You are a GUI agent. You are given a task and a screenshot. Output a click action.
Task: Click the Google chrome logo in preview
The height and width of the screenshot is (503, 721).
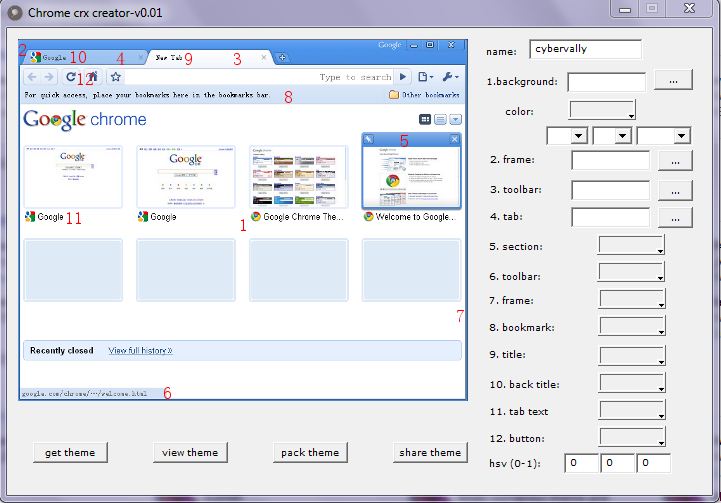85,120
